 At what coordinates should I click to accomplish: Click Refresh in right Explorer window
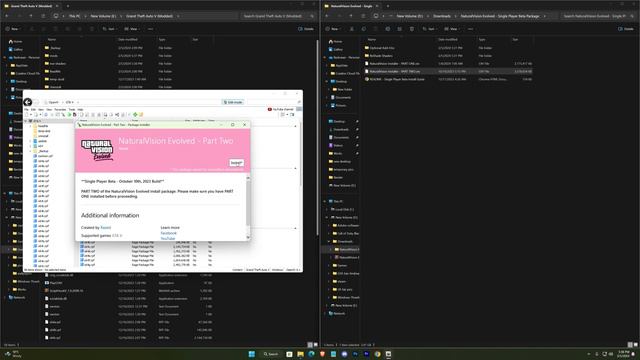click(363, 16)
